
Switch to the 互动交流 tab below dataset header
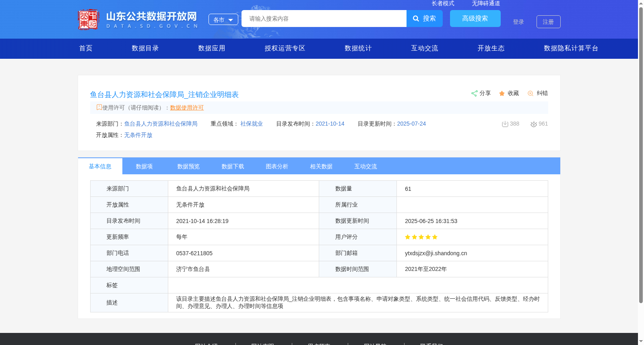pyautogui.click(x=366, y=166)
